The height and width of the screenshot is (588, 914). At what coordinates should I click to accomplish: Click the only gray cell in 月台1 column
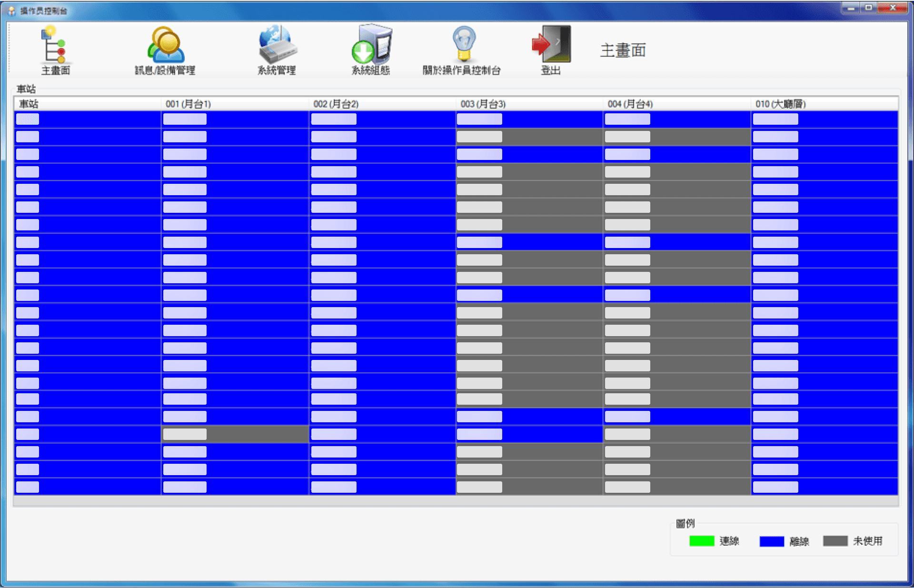[235, 434]
